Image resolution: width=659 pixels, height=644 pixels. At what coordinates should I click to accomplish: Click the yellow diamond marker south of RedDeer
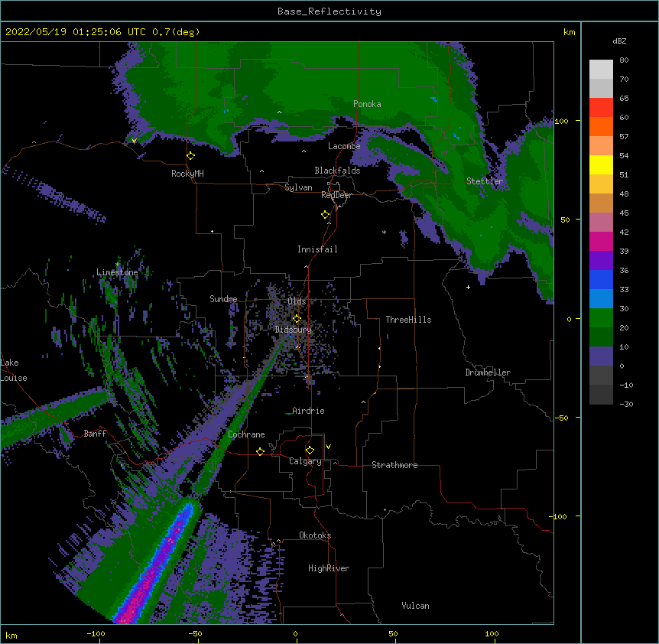(x=326, y=215)
